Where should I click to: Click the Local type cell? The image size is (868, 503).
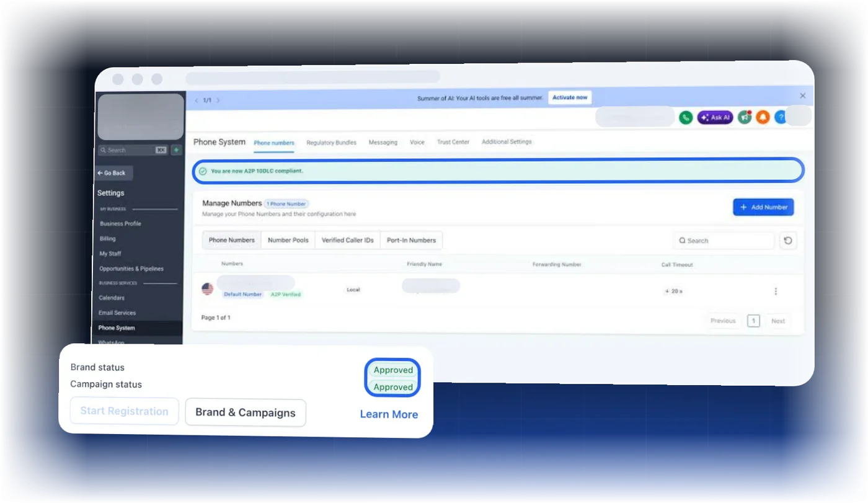[353, 290]
